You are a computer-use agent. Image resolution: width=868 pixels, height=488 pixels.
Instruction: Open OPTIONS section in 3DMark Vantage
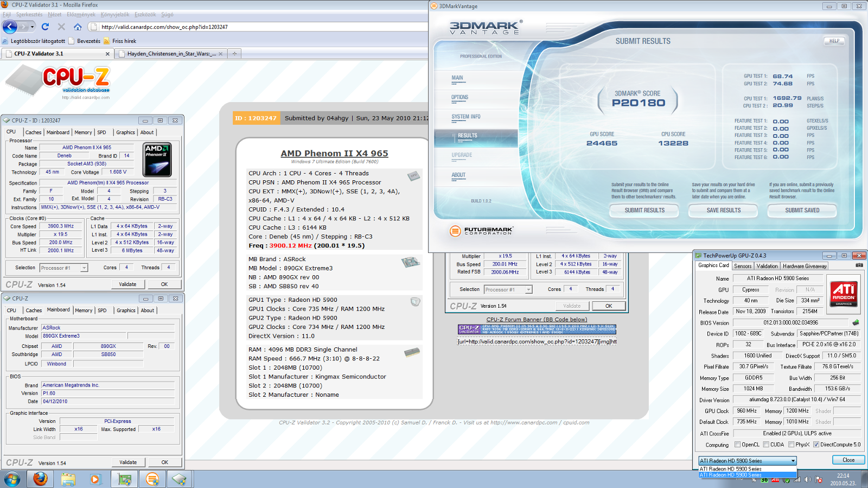click(x=459, y=98)
